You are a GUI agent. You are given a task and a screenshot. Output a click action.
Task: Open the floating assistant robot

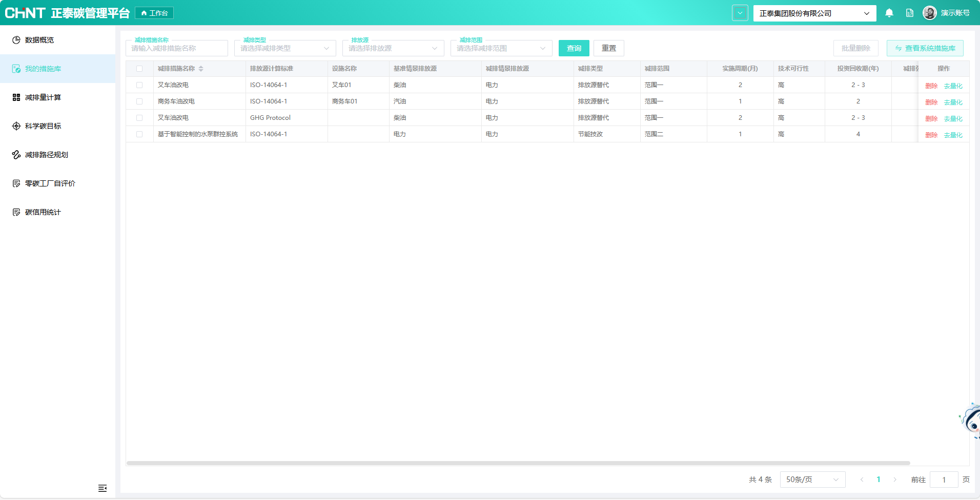point(970,421)
